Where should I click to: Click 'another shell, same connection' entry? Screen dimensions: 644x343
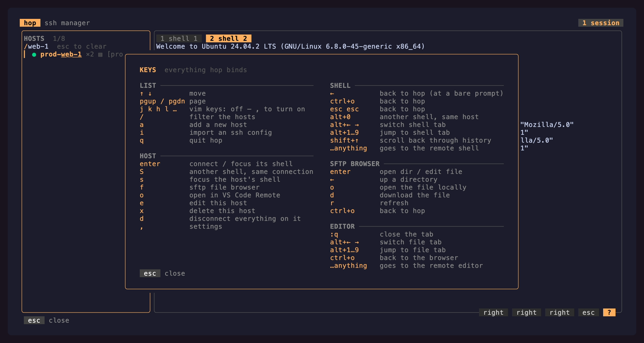click(251, 171)
